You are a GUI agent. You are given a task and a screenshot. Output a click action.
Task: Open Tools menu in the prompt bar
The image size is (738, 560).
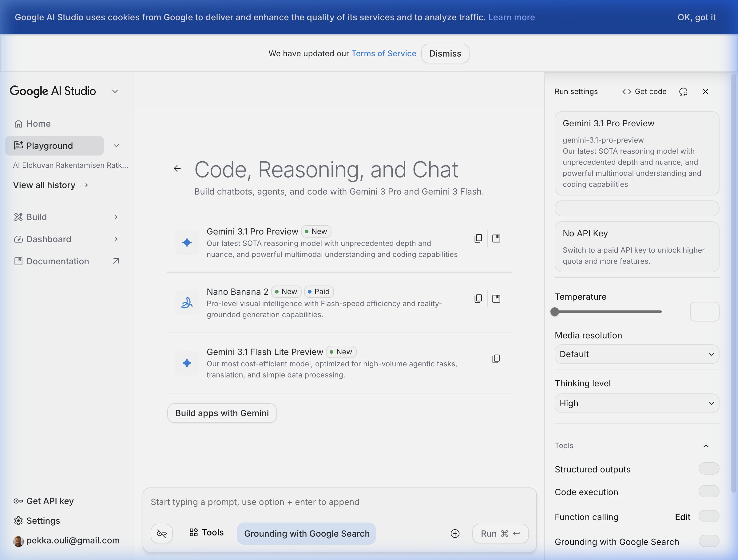tap(206, 533)
